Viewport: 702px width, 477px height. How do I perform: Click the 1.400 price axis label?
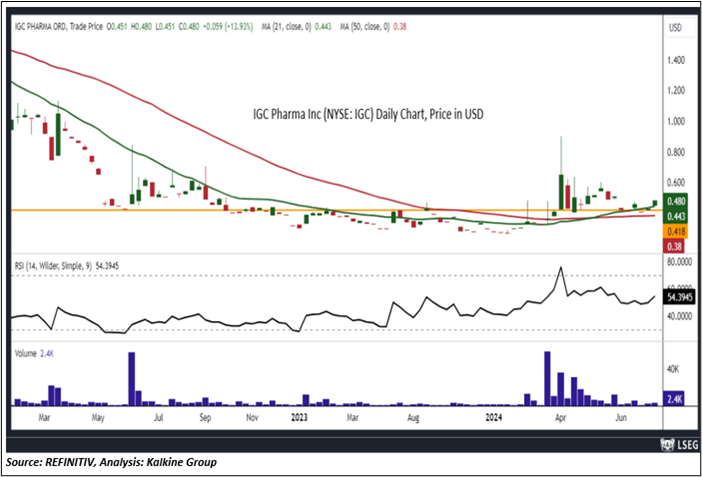(676, 60)
